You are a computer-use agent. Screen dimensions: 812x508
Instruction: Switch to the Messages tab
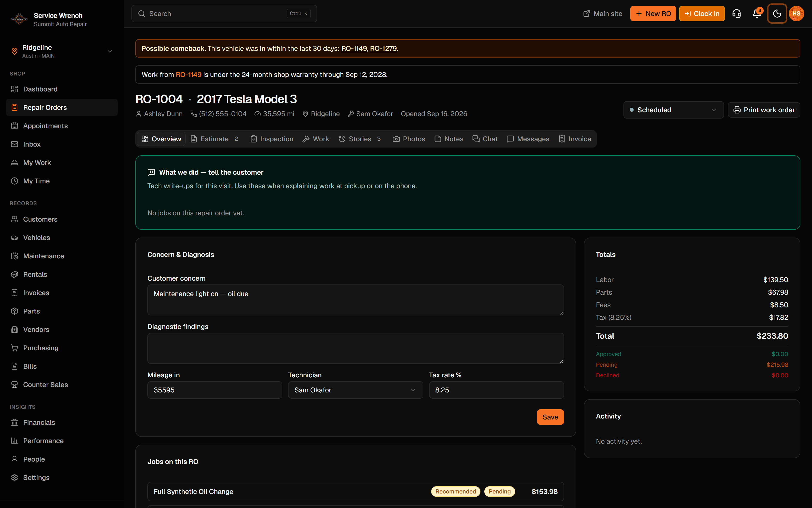pyautogui.click(x=528, y=139)
